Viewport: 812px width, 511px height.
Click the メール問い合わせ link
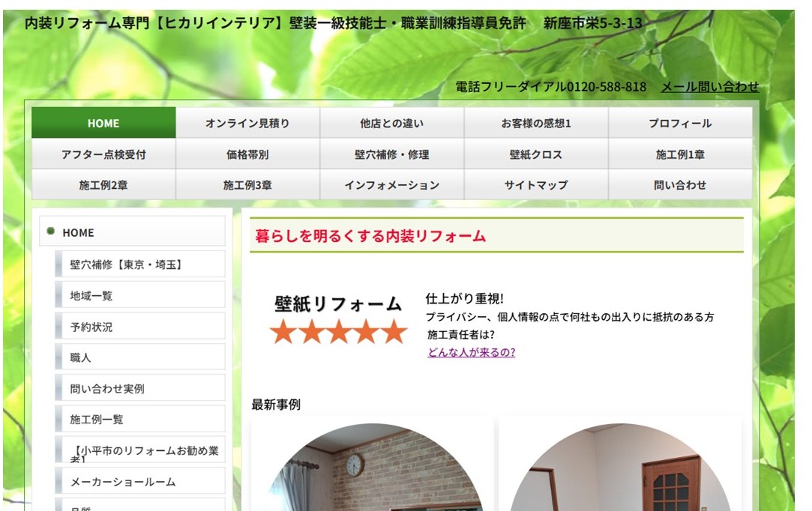pos(710,86)
